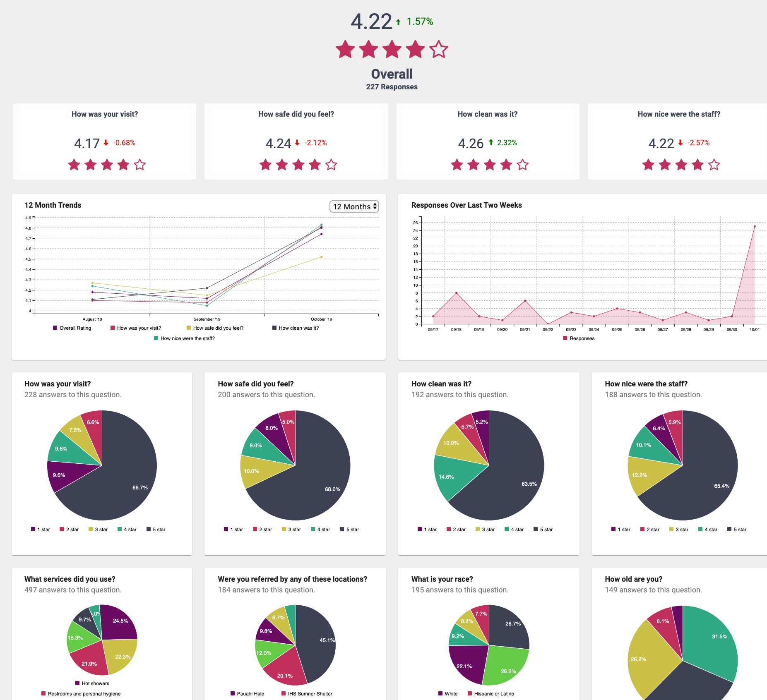Image resolution: width=767 pixels, height=700 pixels.
Task: Select the fourth star under "How was your visit?"
Action: [x=123, y=164]
